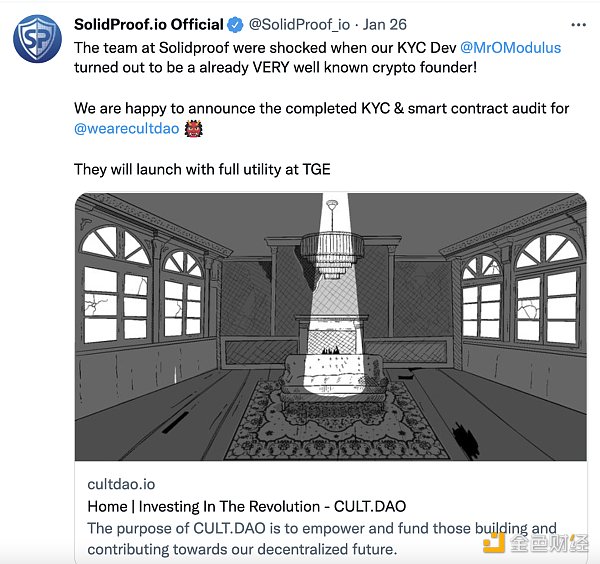Screen dimensions: 600x564
Task: Click the blue verified badge
Action: pos(235,24)
